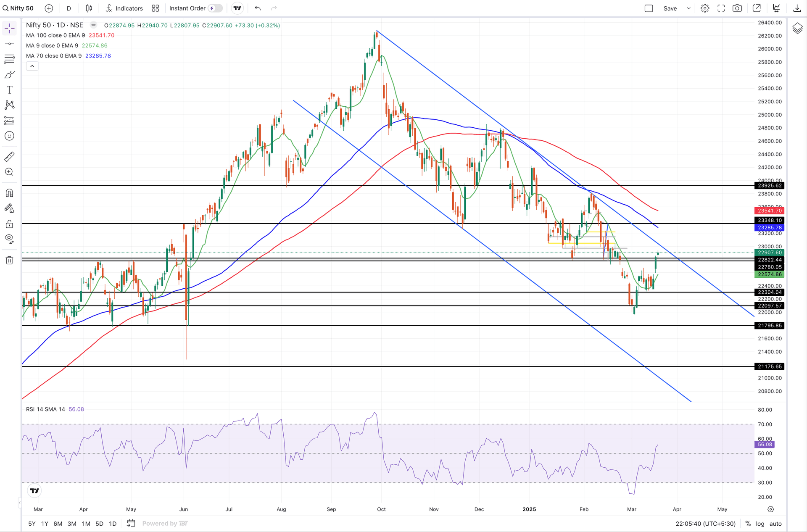The width and height of the screenshot is (807, 532).
Task: Select the Text annotation tool
Action: pyautogui.click(x=9, y=90)
